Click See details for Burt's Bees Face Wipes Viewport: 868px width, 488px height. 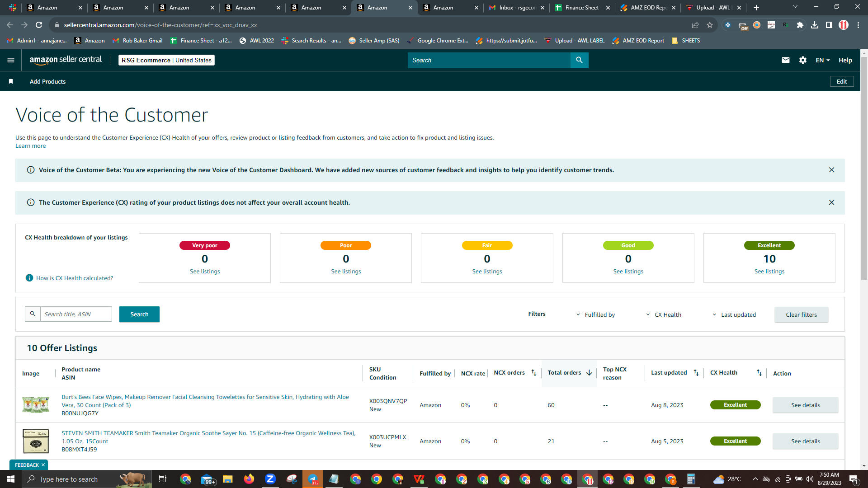(805, 405)
